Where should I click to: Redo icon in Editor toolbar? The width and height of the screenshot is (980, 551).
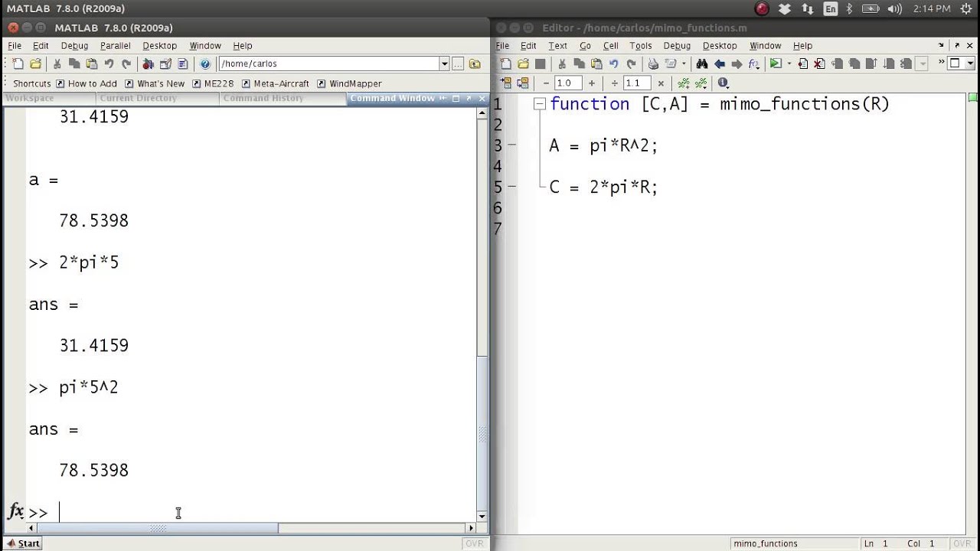click(632, 64)
